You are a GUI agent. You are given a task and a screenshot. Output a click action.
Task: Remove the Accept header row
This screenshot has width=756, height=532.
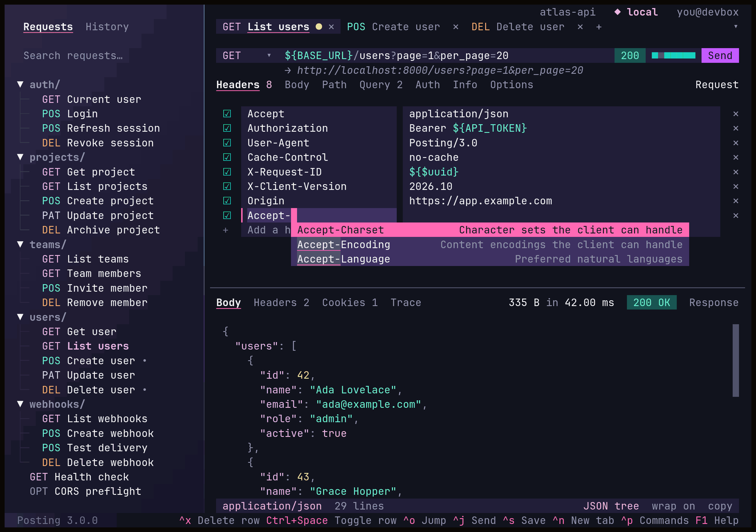pyautogui.click(x=736, y=114)
